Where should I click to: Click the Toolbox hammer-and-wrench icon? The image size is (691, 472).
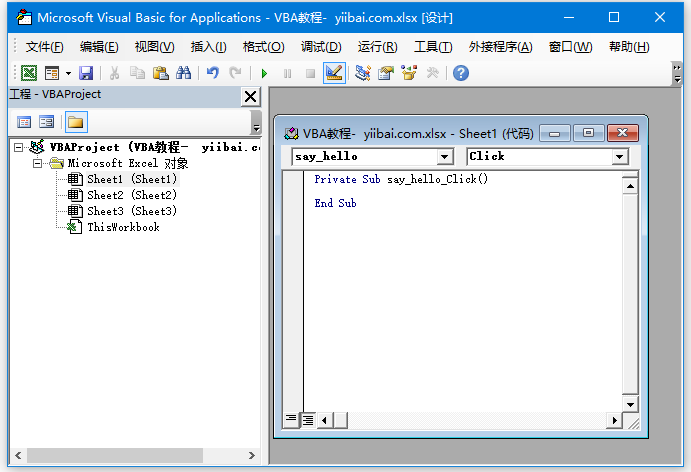tap(432, 73)
